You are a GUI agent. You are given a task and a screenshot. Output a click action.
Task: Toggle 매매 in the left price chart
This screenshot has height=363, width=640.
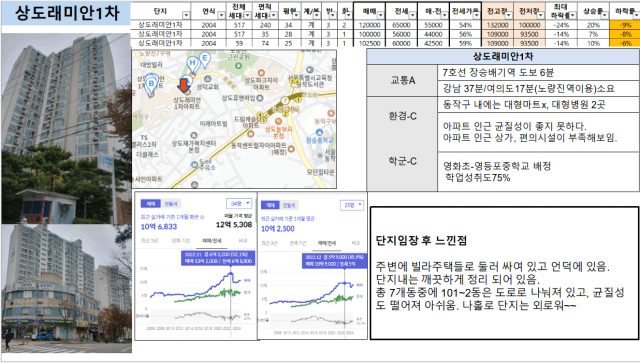[x=150, y=203]
